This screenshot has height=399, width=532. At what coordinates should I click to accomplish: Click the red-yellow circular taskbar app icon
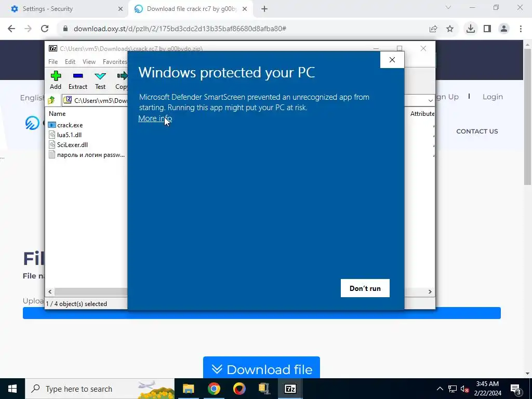point(239,389)
